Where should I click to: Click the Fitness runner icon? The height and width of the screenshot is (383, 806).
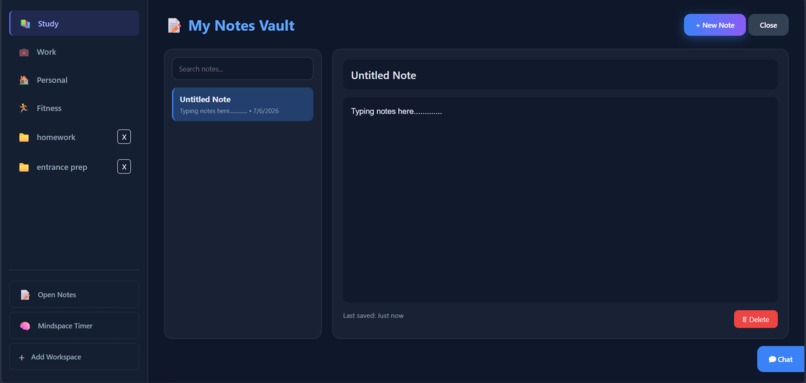pyautogui.click(x=24, y=108)
